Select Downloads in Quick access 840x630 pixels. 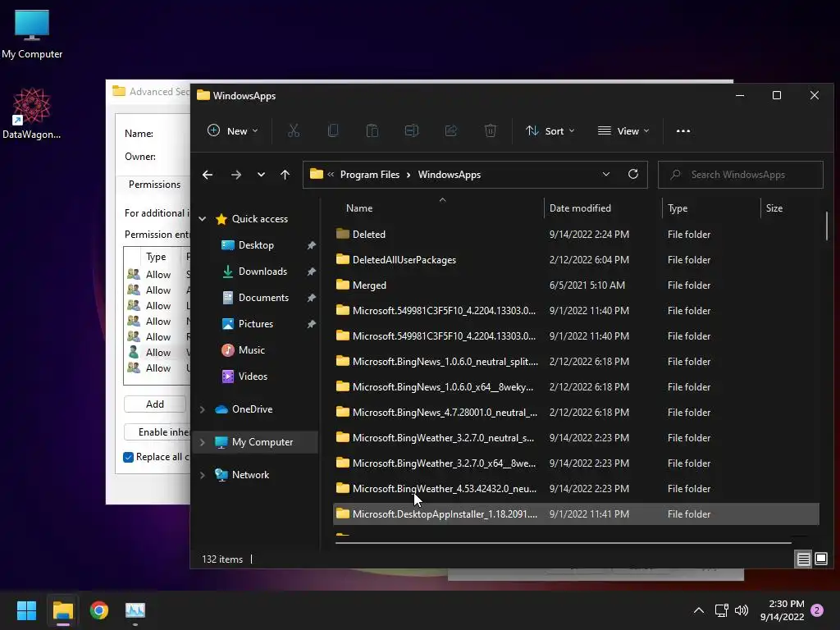click(262, 272)
